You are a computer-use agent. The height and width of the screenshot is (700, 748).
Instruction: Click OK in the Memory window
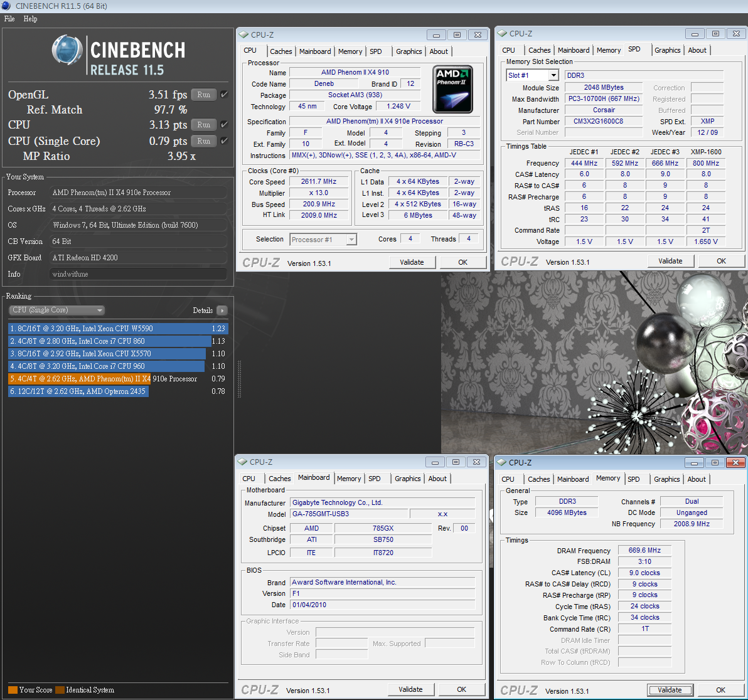[x=721, y=690]
